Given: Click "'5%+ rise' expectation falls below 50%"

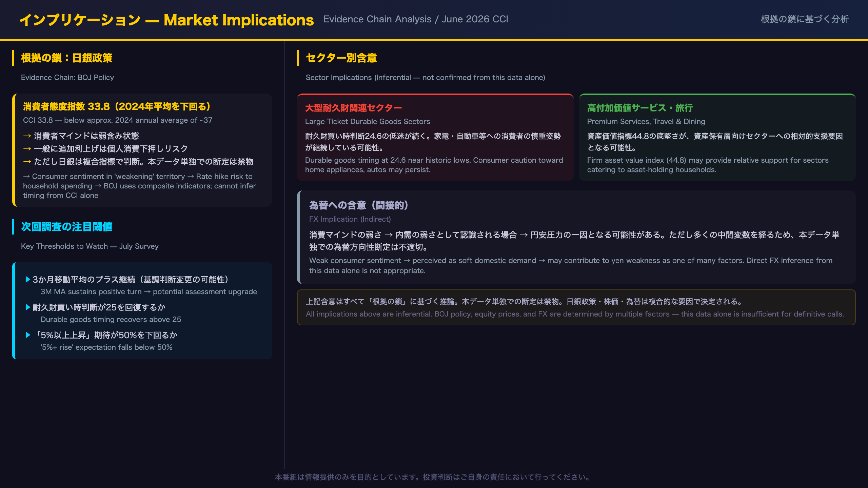Looking at the screenshot, I should 106,347.
